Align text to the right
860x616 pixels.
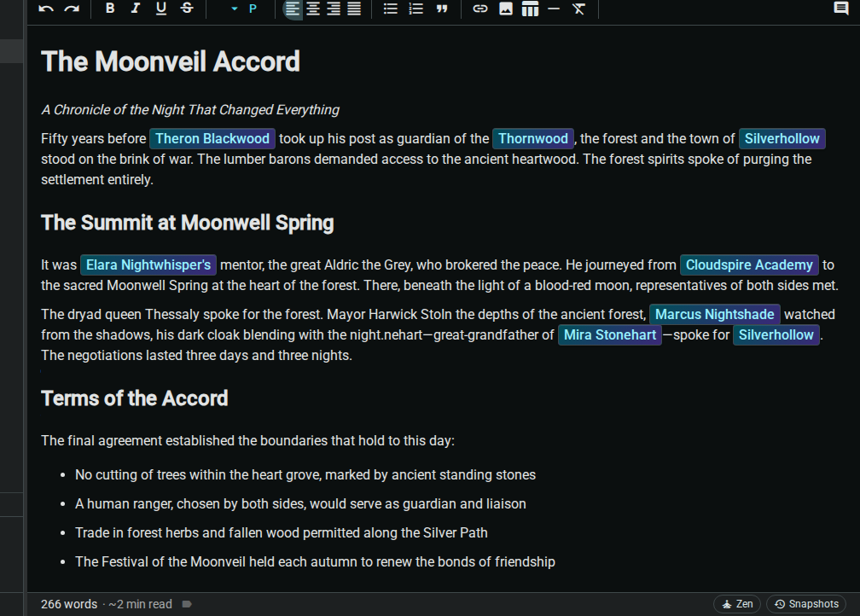point(334,9)
